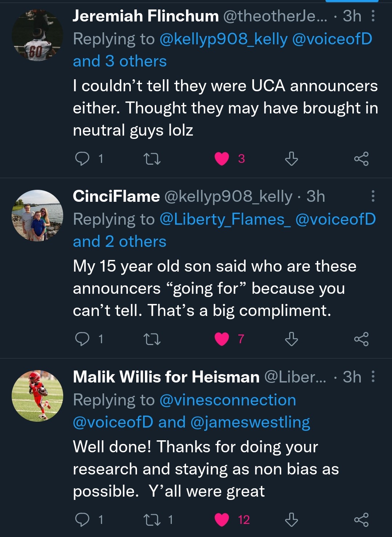Share CinciFlame's tweet

[x=361, y=339]
